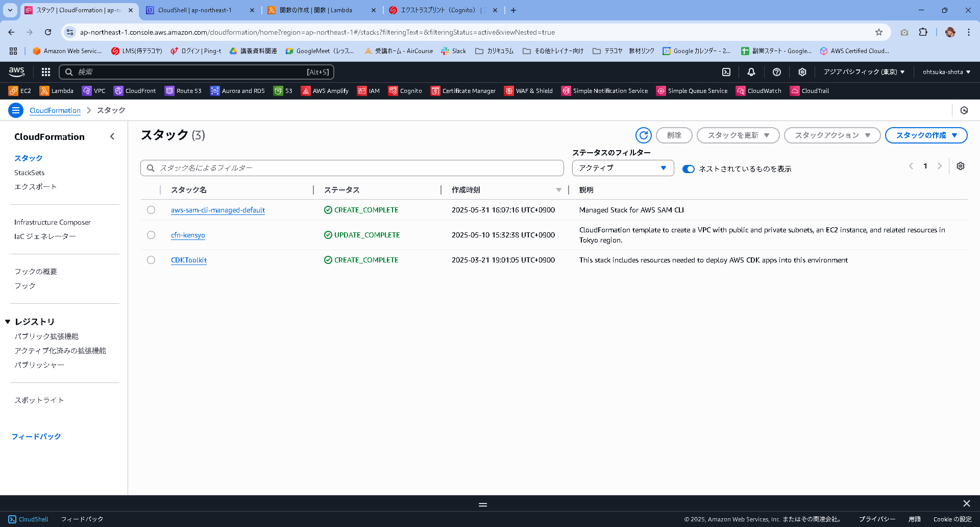Open Simple Notification Service shortcut
The width and height of the screenshot is (980, 527).
pos(604,91)
